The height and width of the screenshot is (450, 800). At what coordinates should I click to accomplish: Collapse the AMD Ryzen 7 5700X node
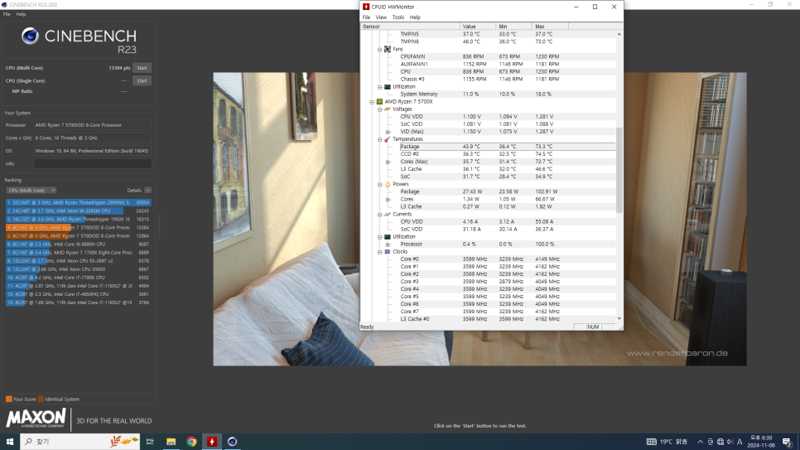(x=372, y=102)
